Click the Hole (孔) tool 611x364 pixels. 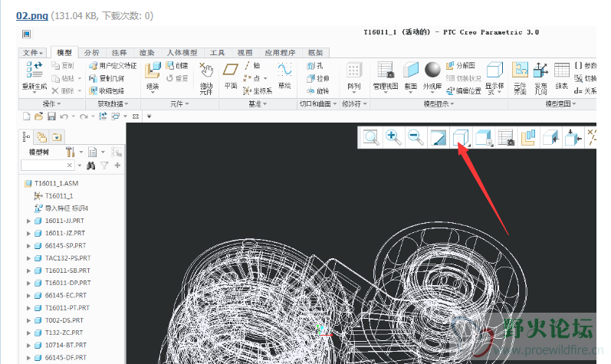pyautogui.click(x=315, y=66)
